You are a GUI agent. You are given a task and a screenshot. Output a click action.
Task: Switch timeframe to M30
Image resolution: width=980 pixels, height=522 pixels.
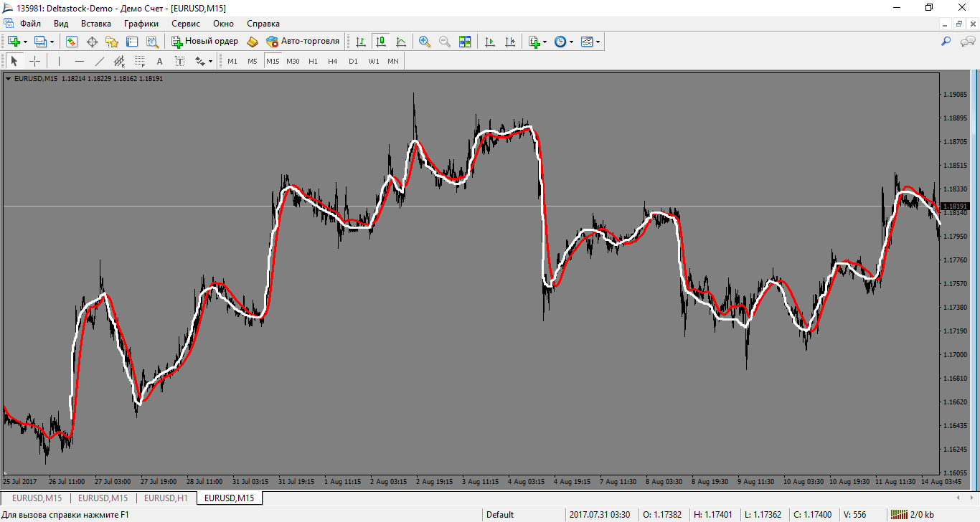pos(293,61)
